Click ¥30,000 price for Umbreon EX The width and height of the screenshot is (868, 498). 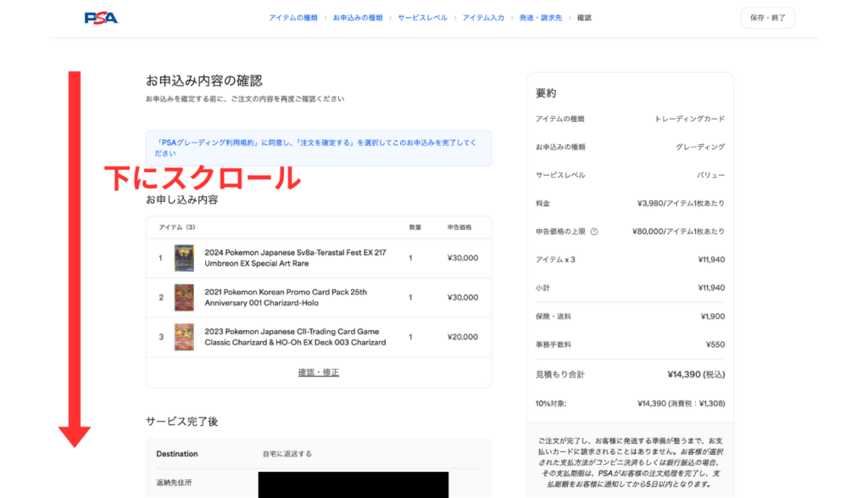tap(463, 258)
